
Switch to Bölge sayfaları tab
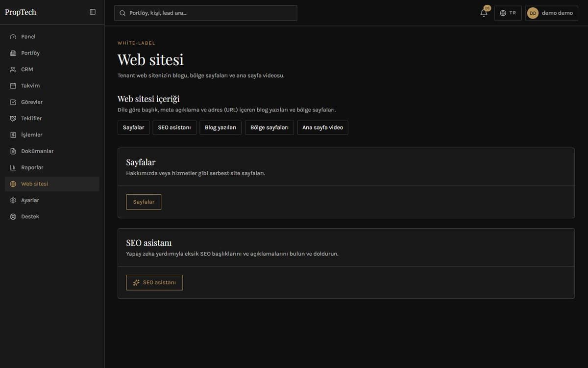coord(269,128)
